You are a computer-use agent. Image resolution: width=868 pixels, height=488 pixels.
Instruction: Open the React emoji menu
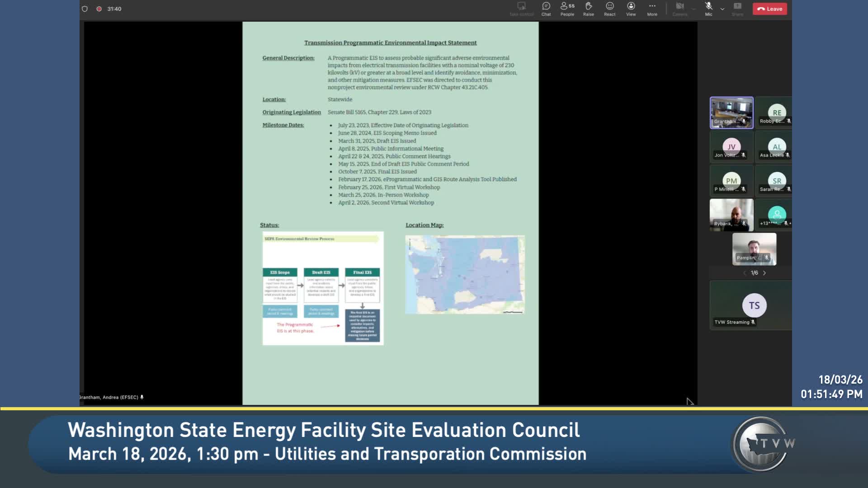[x=609, y=9]
